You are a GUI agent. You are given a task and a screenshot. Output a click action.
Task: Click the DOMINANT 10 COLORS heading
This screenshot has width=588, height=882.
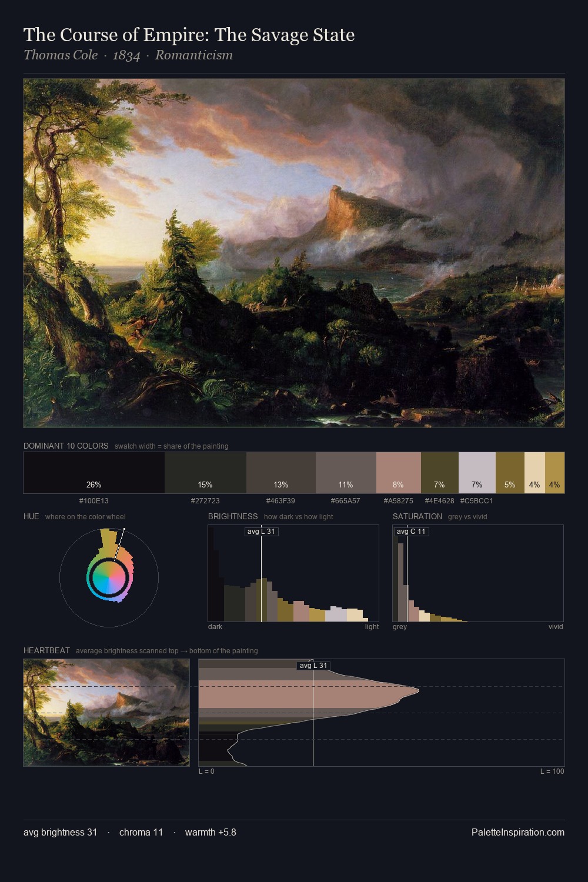66,446
